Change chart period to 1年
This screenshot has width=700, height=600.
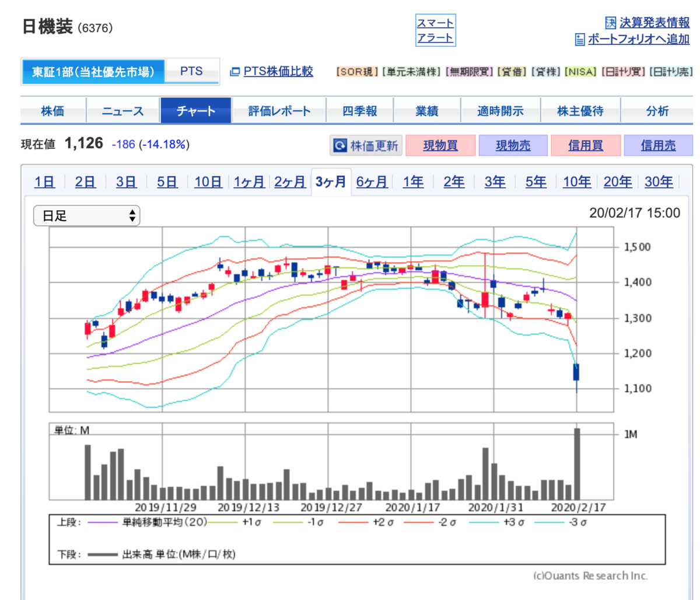point(413,182)
